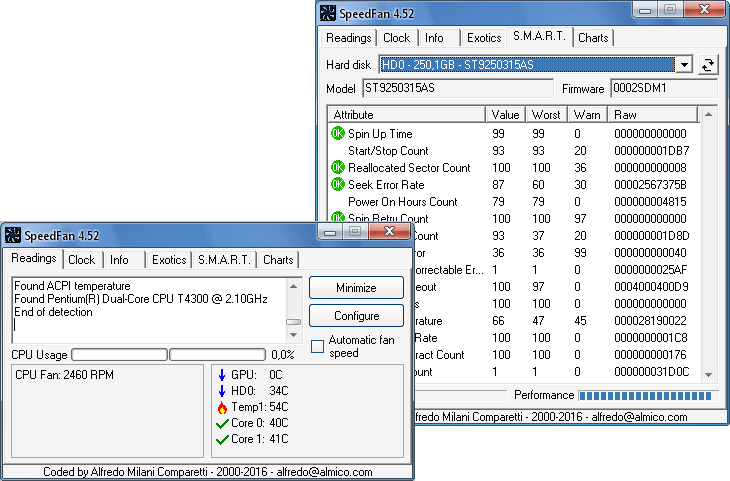Screen dimensions: 730x481
Task: Click the SpeedFan fan icon in front window title bar
Action: pos(13,235)
